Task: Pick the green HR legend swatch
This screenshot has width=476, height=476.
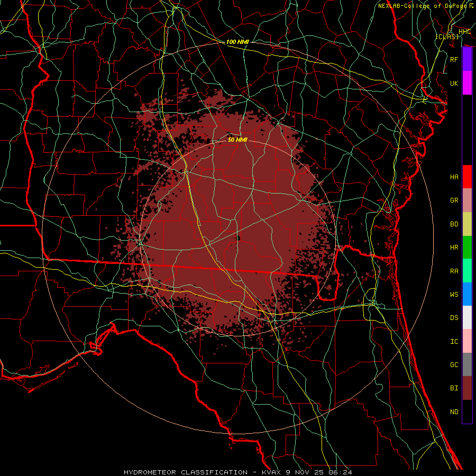Action: [x=467, y=248]
